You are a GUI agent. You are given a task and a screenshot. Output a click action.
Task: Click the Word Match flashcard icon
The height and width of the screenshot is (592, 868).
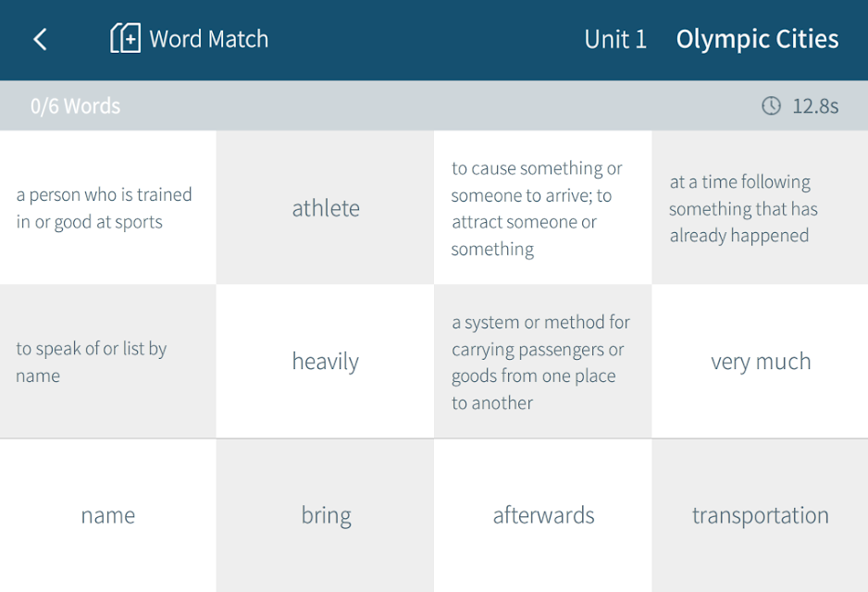click(x=125, y=38)
